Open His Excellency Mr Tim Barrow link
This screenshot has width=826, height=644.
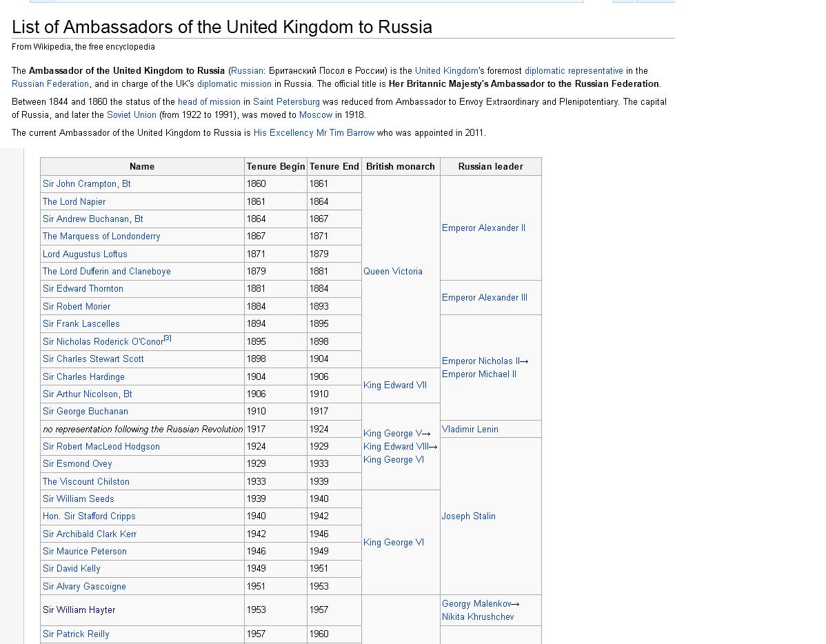click(314, 133)
